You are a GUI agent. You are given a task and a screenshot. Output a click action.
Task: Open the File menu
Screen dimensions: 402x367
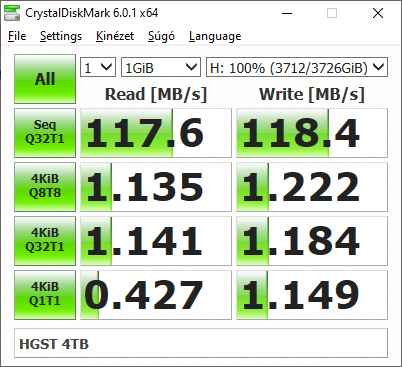pos(17,36)
